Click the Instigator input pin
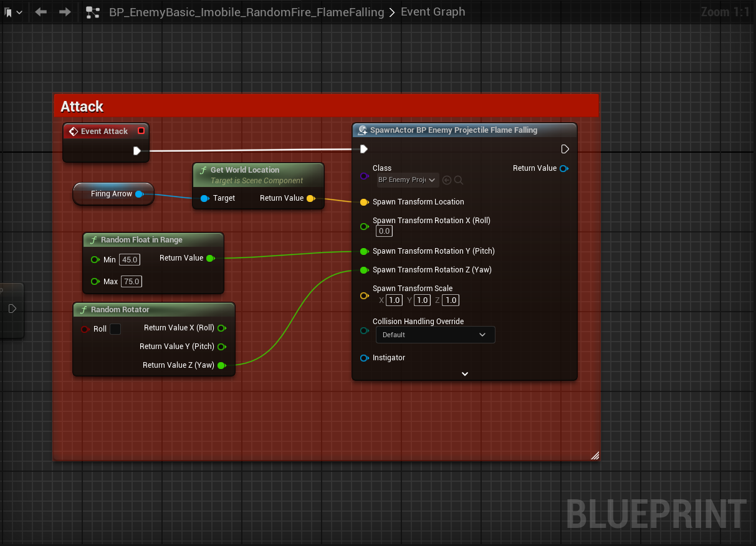Image resolution: width=756 pixels, height=546 pixels. pos(364,358)
